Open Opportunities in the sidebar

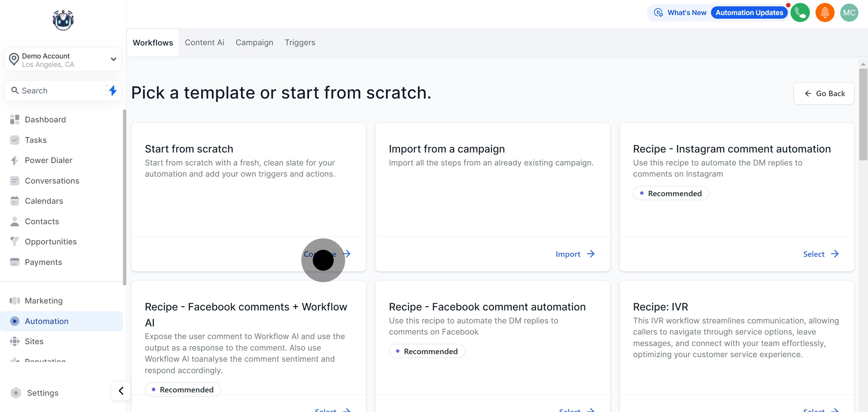tap(51, 241)
